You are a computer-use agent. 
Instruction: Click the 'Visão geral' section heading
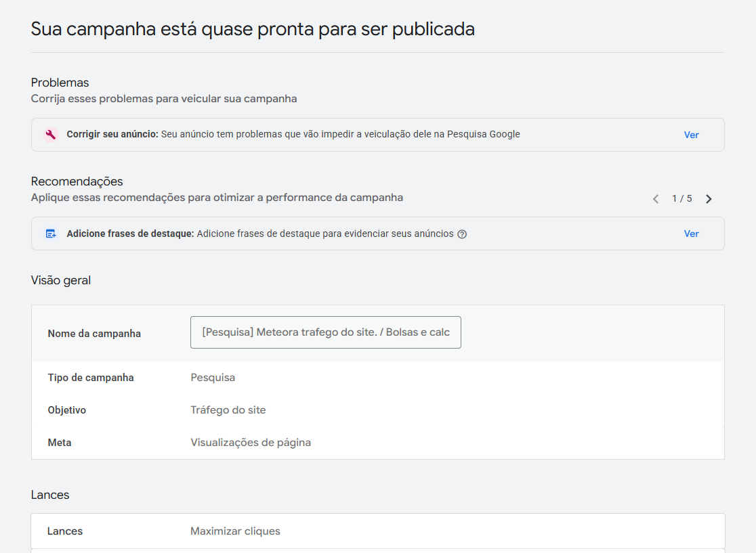click(x=61, y=280)
